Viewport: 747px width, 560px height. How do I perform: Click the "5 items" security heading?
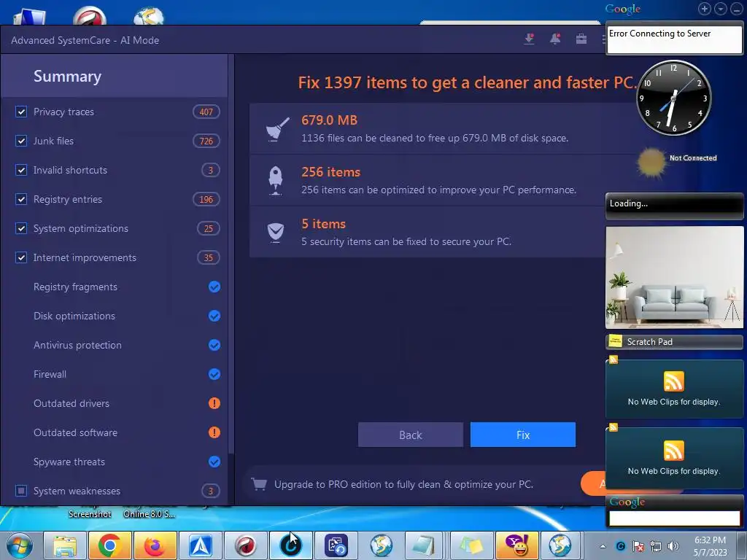pyautogui.click(x=323, y=224)
